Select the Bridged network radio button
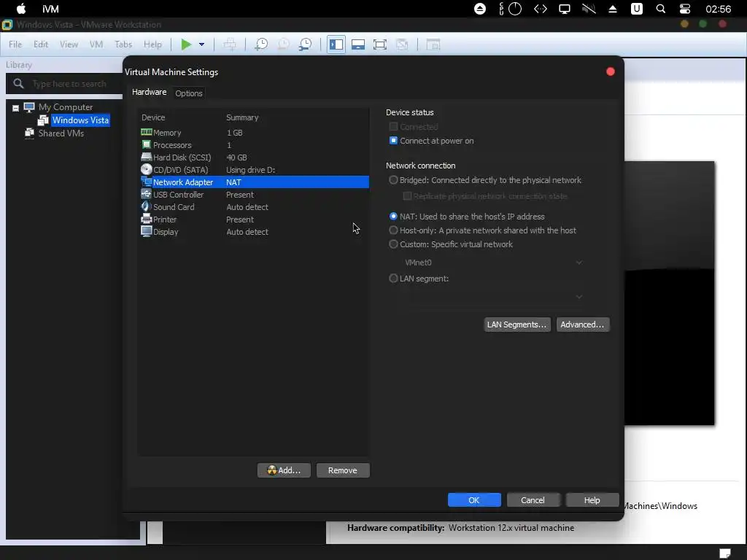747x560 pixels. click(x=393, y=180)
